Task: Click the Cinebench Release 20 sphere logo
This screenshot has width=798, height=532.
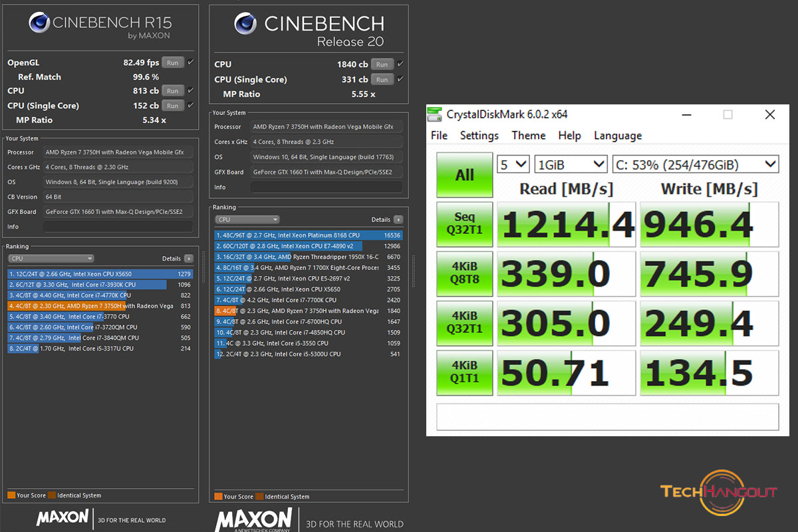Action: 245,23
